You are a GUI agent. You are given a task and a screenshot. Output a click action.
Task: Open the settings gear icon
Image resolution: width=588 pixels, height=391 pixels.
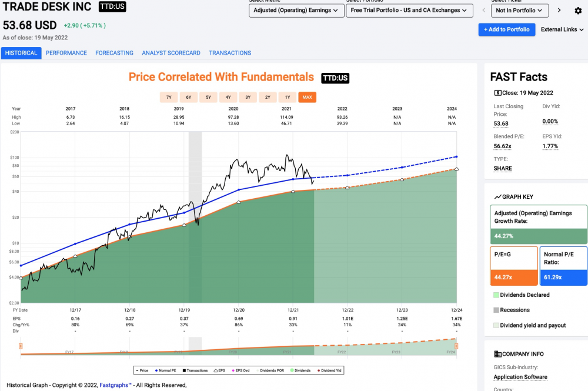point(578,11)
